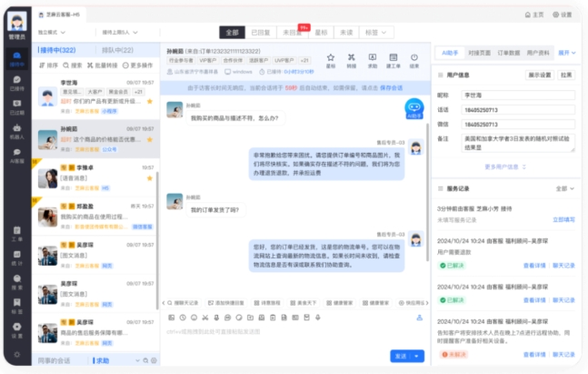588x374 pixels.
Task: Open the 主页 home link at top right
Action: click(534, 15)
